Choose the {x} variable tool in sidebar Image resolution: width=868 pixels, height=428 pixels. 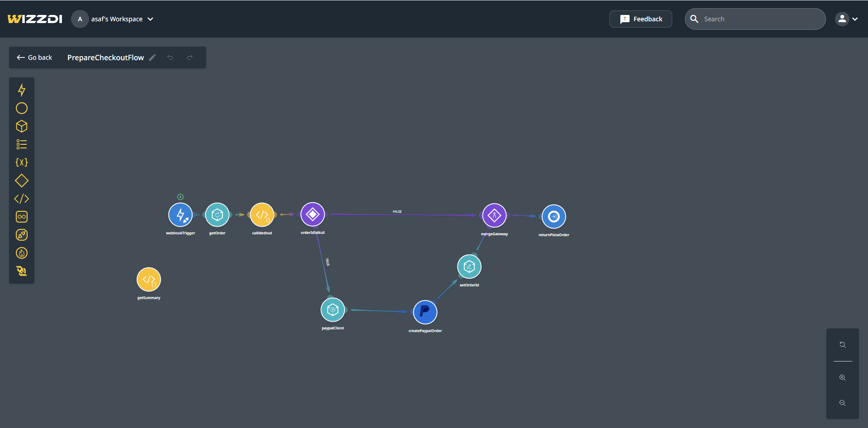click(22, 162)
